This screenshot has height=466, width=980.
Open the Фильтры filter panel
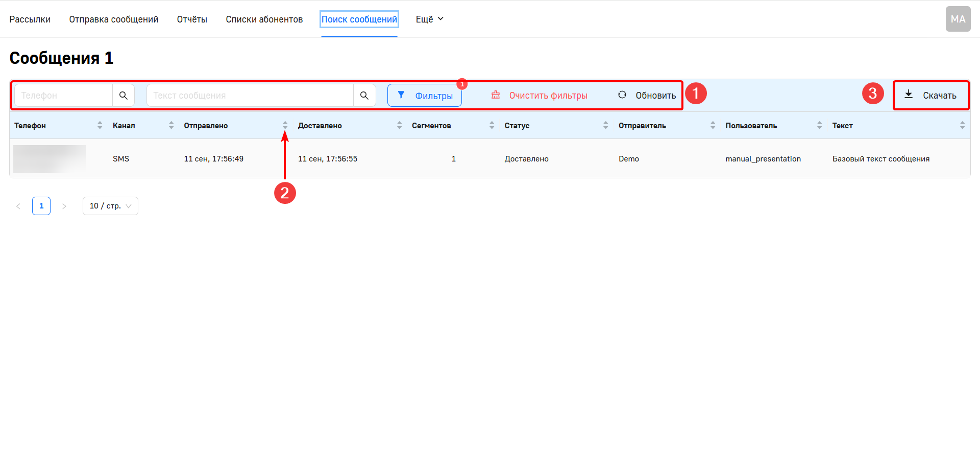coord(425,96)
